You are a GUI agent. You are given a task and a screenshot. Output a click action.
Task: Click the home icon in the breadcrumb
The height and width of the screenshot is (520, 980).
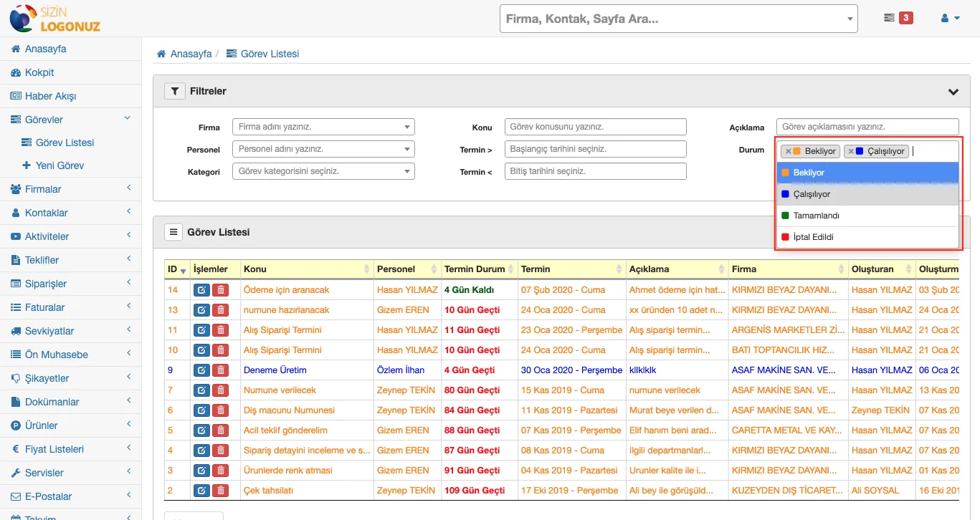pyautogui.click(x=161, y=54)
